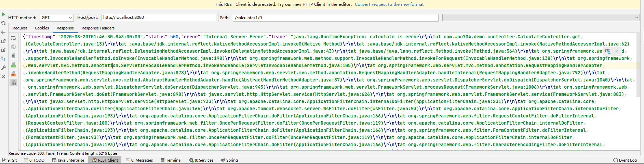
Task: Switch to the Response Headers tab
Action: click(98, 28)
